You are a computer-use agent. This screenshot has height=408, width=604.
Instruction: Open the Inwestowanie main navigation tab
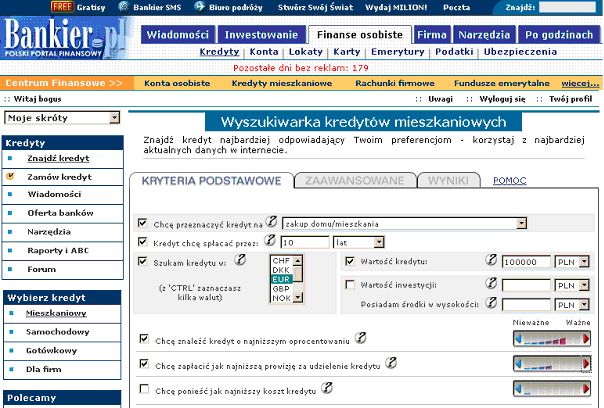pos(261,34)
